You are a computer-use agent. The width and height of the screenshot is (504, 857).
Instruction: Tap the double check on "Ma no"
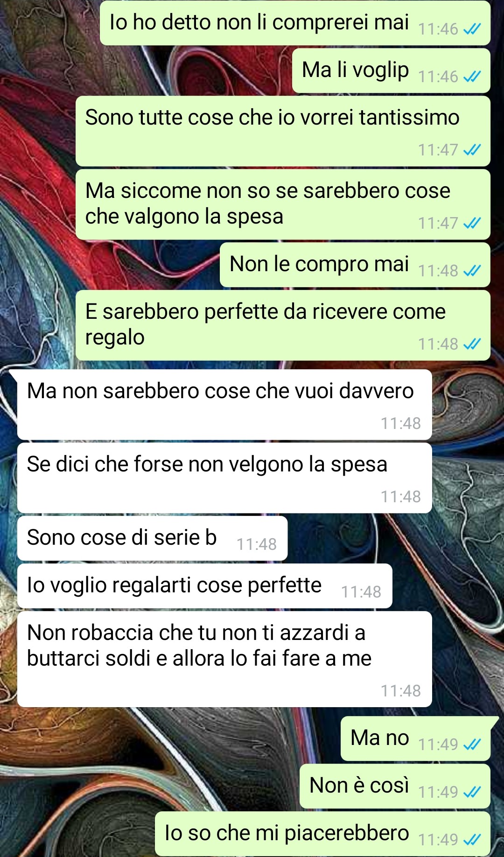tap(472, 745)
